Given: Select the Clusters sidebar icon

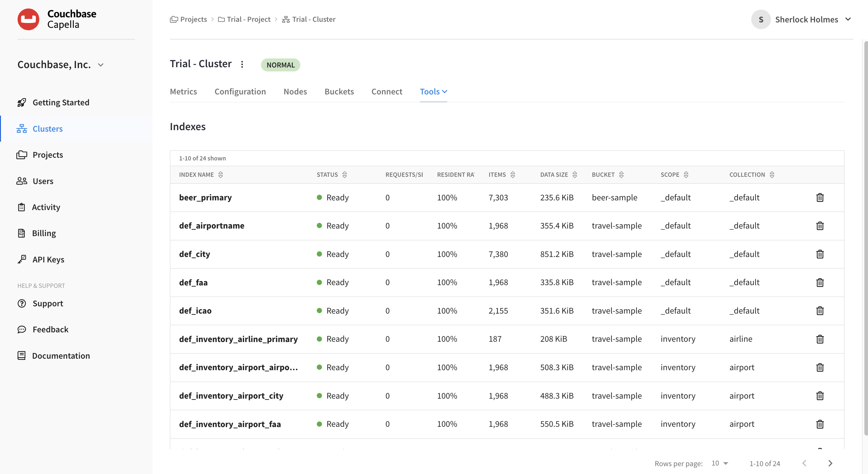Looking at the screenshot, I should tap(21, 128).
